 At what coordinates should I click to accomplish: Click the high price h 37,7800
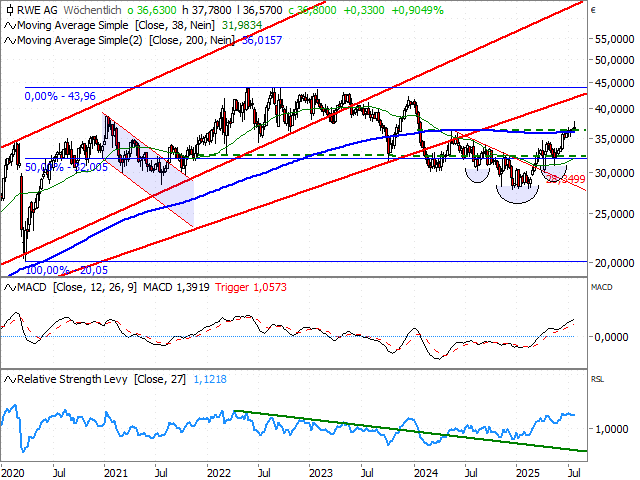tap(207, 10)
